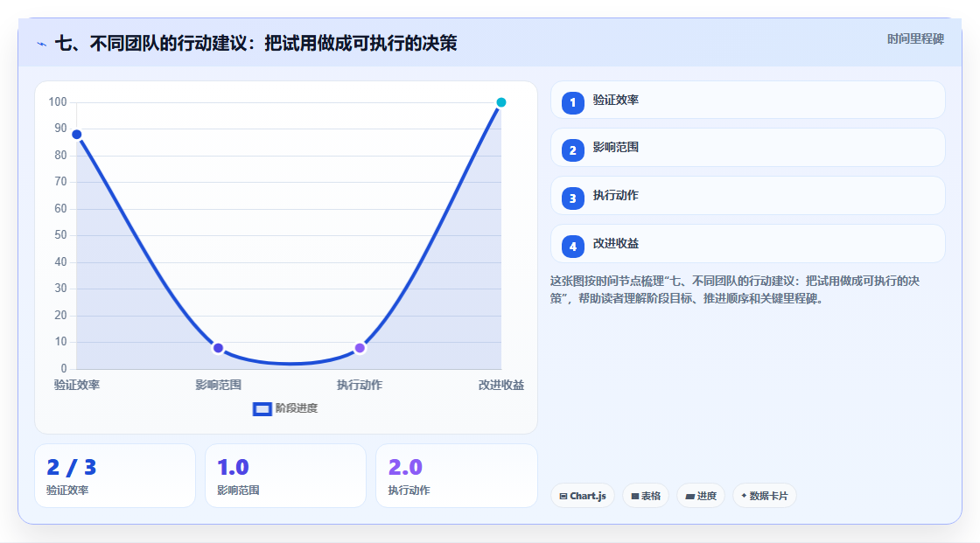980x543 pixels.
Task: Click the section heading 七、不同团队的行动建议
Action: tap(256, 44)
